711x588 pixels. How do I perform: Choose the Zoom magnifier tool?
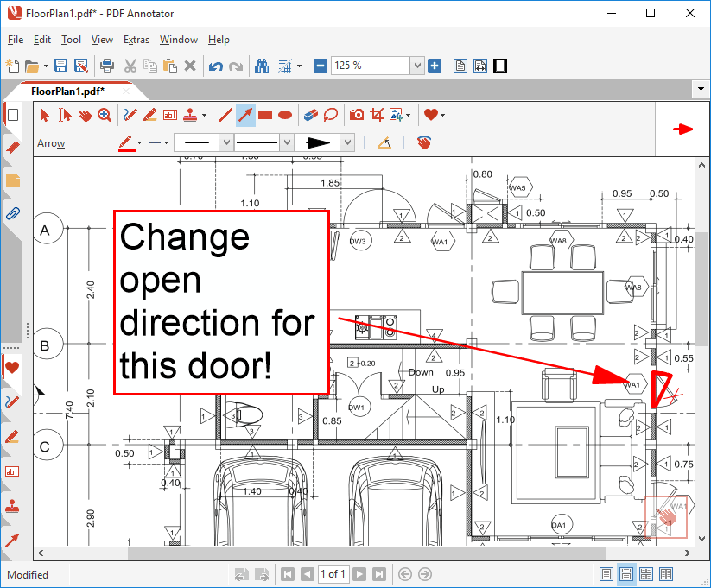click(105, 115)
